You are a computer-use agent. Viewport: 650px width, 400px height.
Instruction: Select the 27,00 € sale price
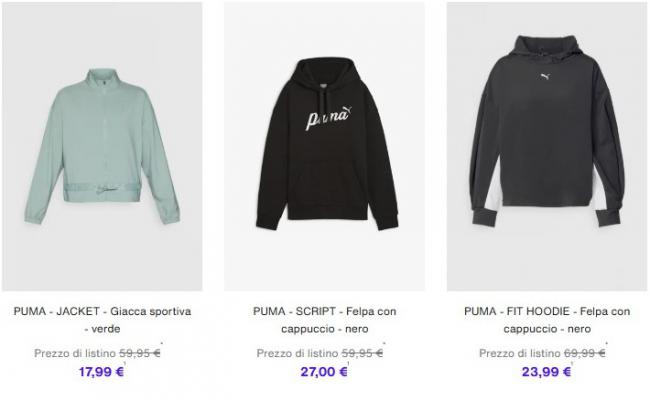click(324, 372)
